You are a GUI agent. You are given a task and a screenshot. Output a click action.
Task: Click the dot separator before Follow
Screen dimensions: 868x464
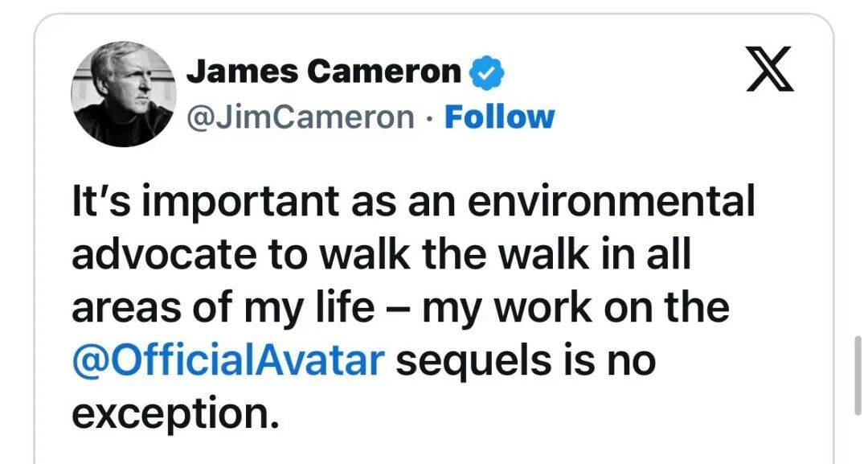point(430,117)
